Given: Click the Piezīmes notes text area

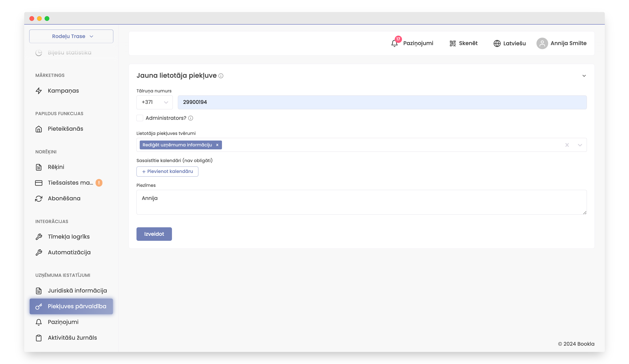Looking at the screenshot, I should [361, 202].
